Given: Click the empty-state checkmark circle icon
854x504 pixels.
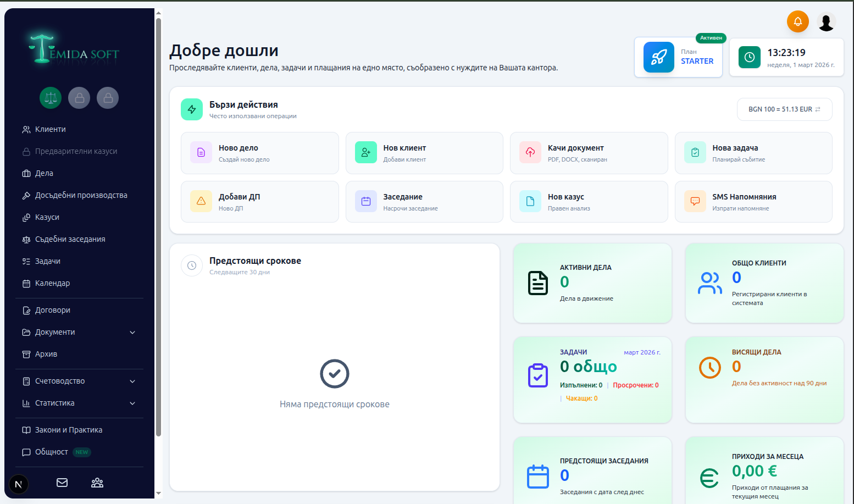Looking at the screenshot, I should point(335,374).
